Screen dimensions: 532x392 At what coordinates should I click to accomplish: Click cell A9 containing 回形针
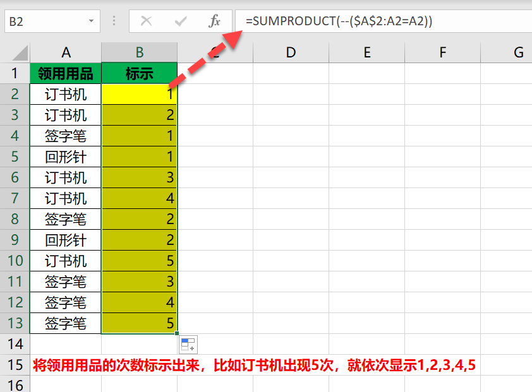click(x=66, y=240)
